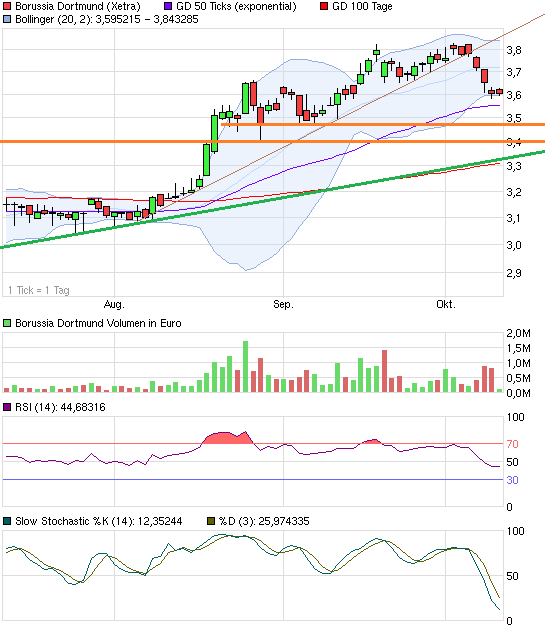Click the teal Slow Stochastic %K swatch
This screenshot has width=545, height=629.
(x=7, y=521)
